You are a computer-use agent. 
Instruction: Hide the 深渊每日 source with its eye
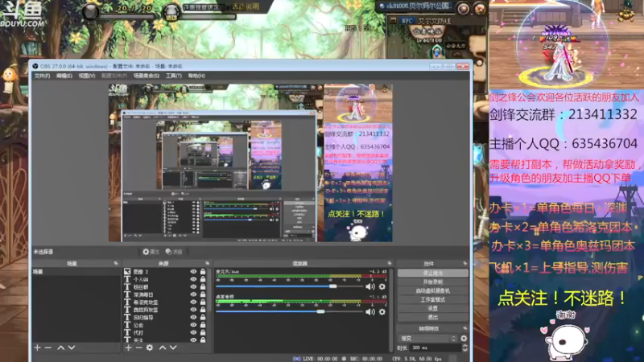tap(193, 294)
